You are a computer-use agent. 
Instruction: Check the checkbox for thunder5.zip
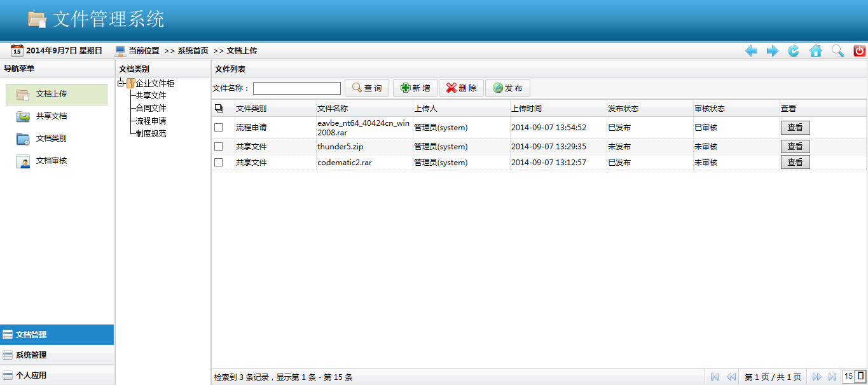coord(219,146)
